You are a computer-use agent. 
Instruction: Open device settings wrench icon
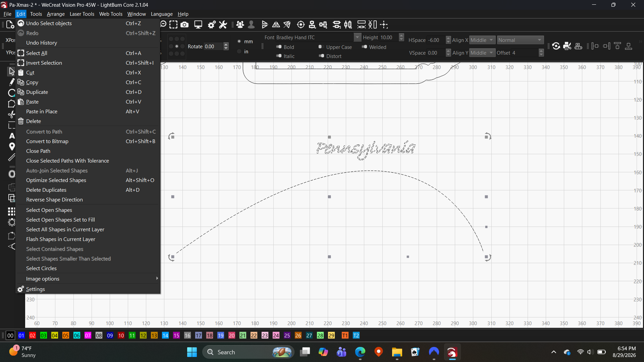[x=223, y=24]
